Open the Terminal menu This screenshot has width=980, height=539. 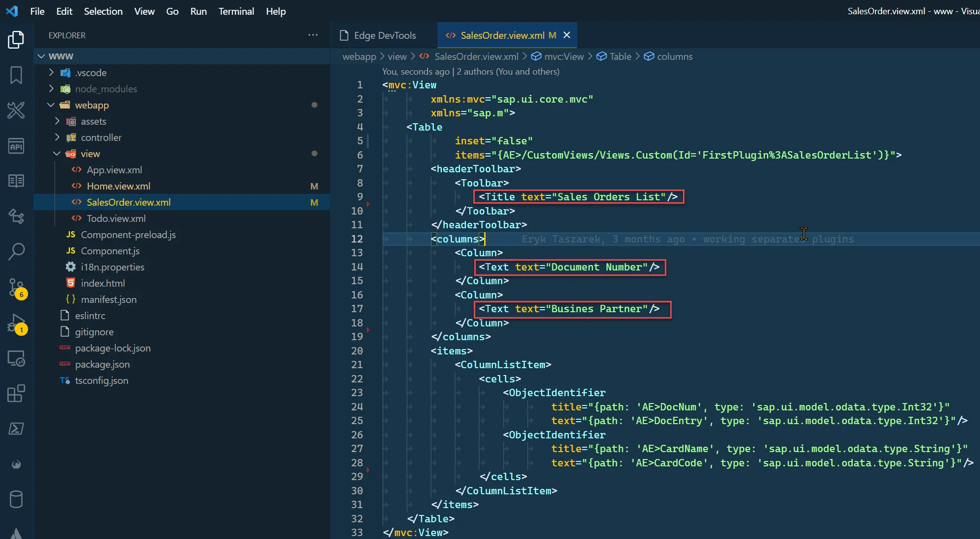point(237,11)
